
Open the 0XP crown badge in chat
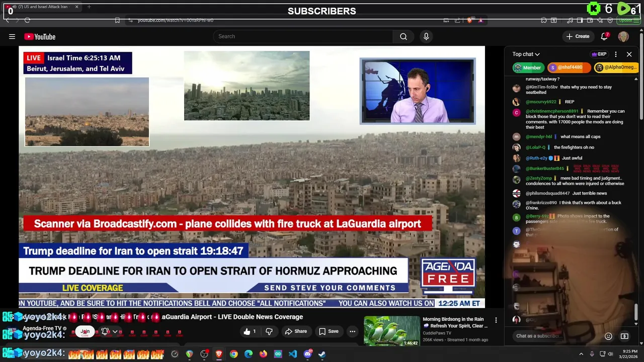pyautogui.click(x=599, y=54)
